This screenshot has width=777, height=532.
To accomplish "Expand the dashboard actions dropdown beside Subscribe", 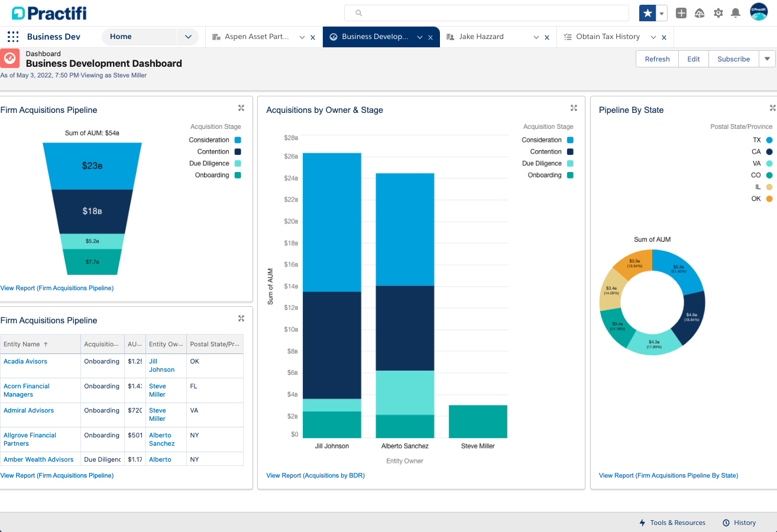I will coord(767,59).
